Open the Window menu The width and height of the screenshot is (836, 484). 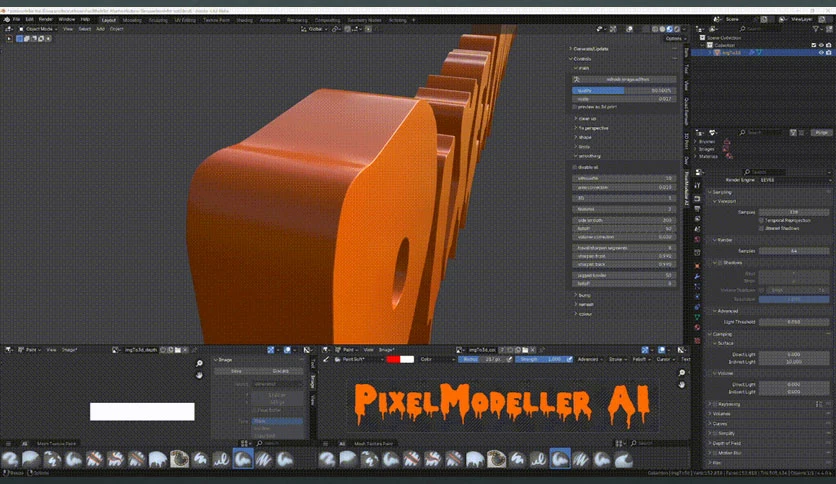[67, 19]
